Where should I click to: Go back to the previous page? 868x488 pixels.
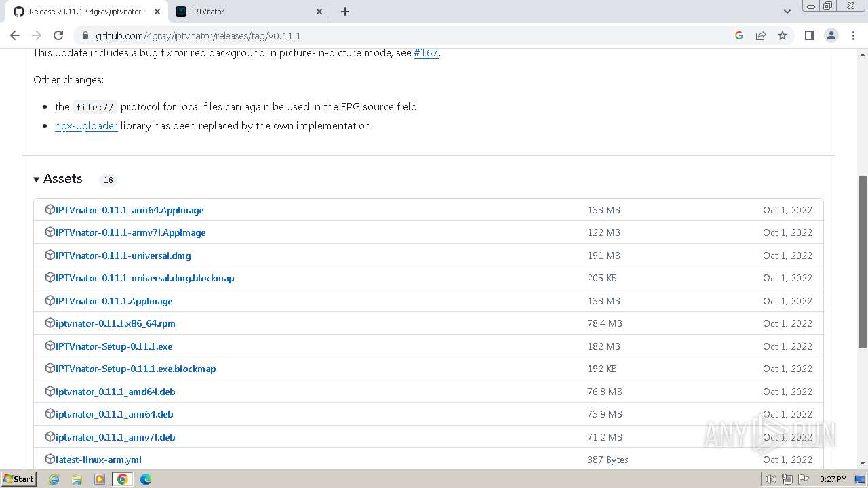point(15,35)
